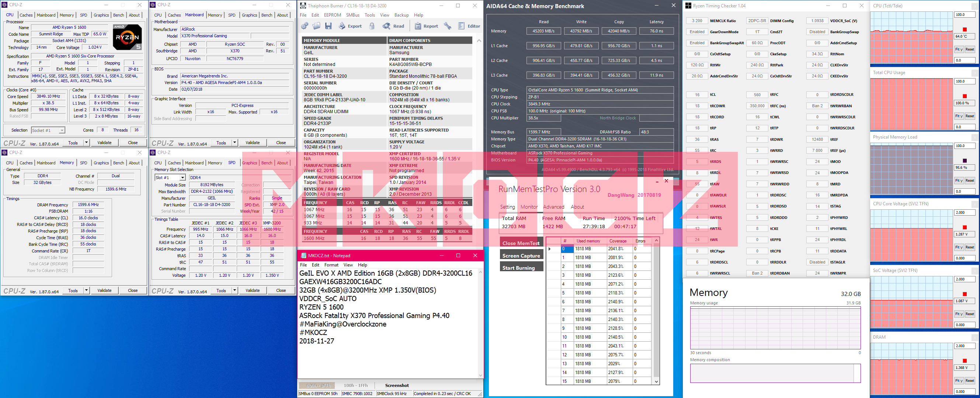Click Reset on the CPU Tctl/Tdie graph
The width and height of the screenshot is (980, 398).
969,49
